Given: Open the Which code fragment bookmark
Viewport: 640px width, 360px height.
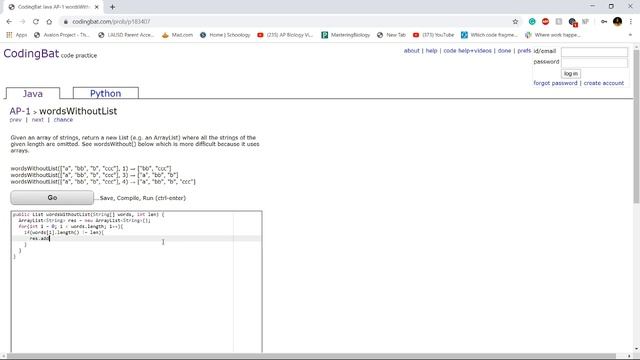Looking at the screenshot, I should pos(489,35).
